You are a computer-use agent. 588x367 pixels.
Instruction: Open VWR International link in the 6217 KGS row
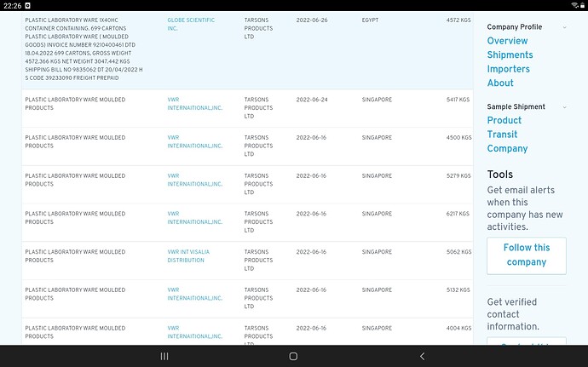[x=194, y=218]
